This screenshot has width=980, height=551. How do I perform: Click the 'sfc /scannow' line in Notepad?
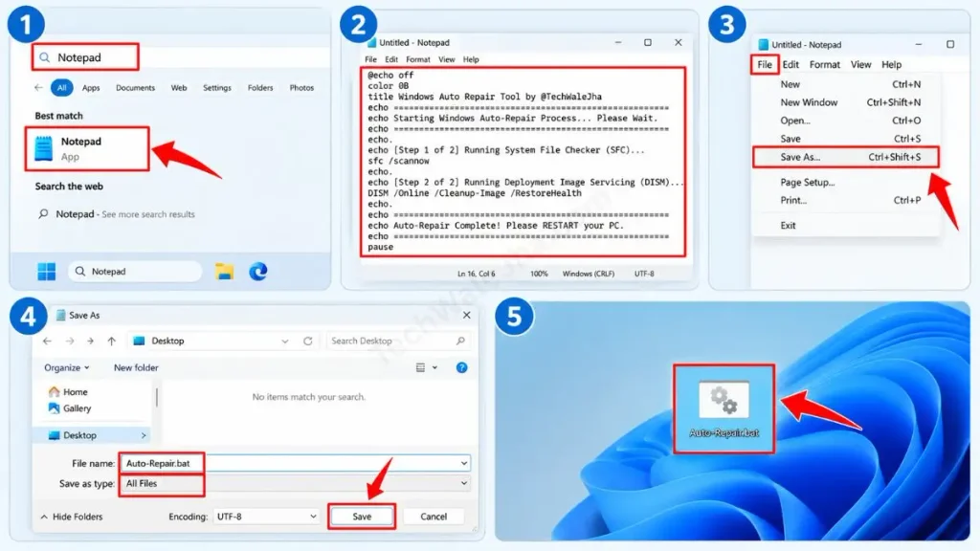tap(398, 161)
